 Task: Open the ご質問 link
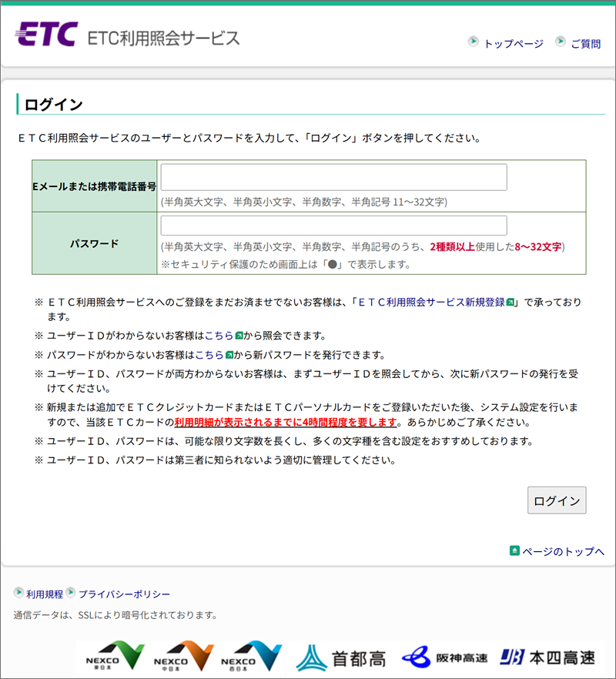point(586,44)
